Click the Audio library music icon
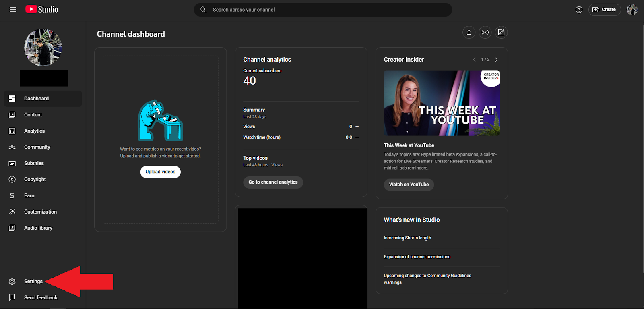Viewport: 644px width, 309px height. tap(12, 228)
